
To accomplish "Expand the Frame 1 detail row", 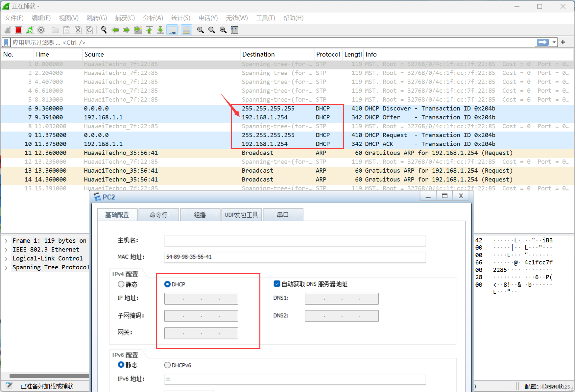I will click(6, 241).
